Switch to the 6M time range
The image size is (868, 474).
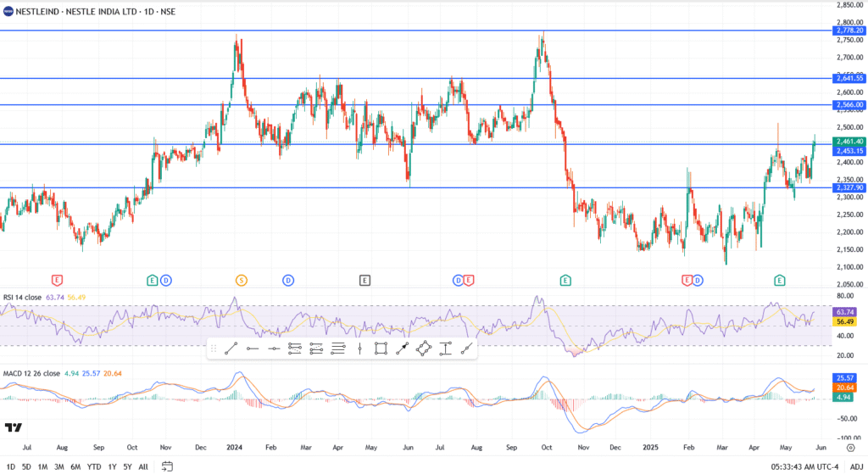[75, 467]
